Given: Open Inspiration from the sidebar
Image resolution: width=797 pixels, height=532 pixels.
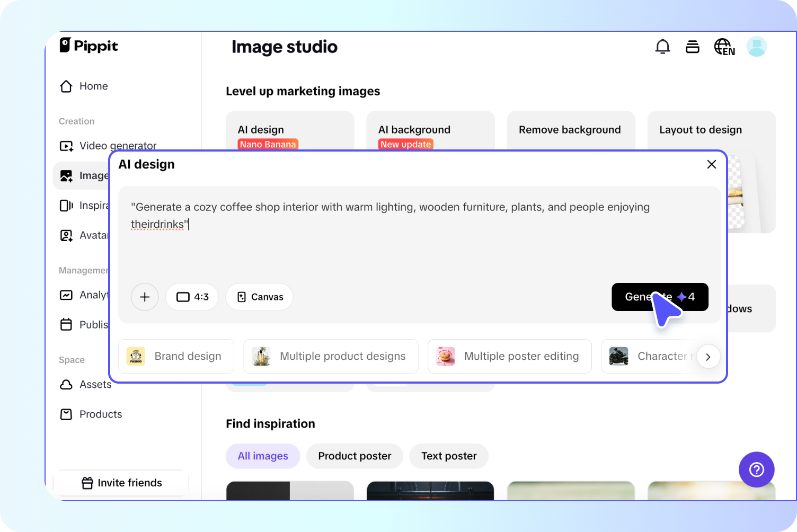Looking at the screenshot, I should pyautogui.click(x=95, y=205).
